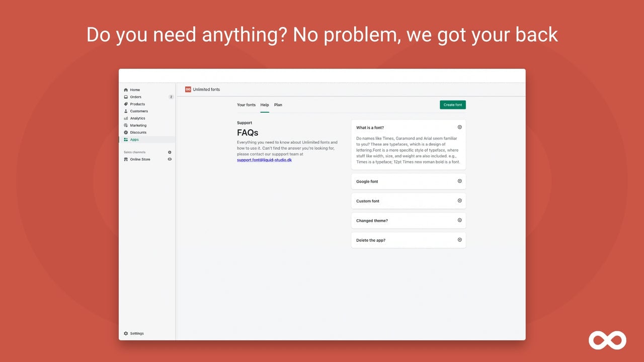Open Orders via its inbox icon

coord(126,97)
